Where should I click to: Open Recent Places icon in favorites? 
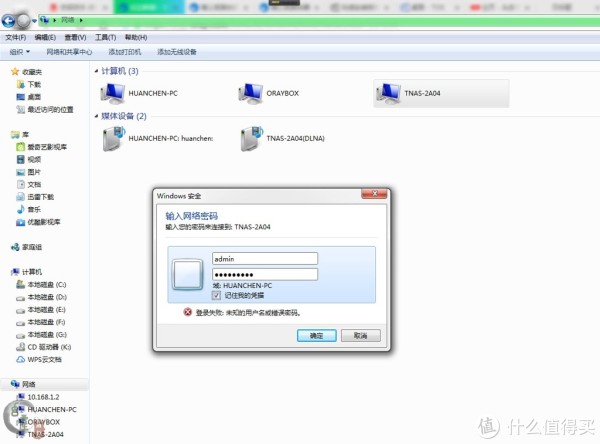point(21,109)
